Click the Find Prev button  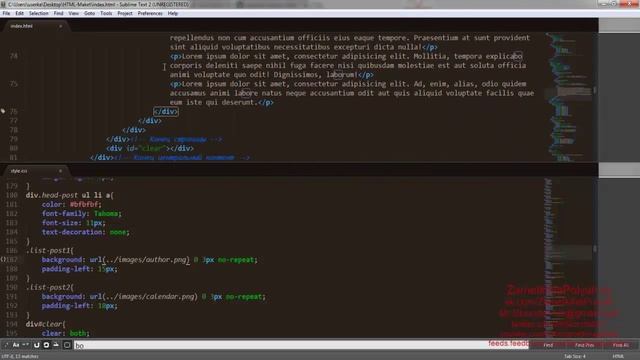click(x=584, y=345)
